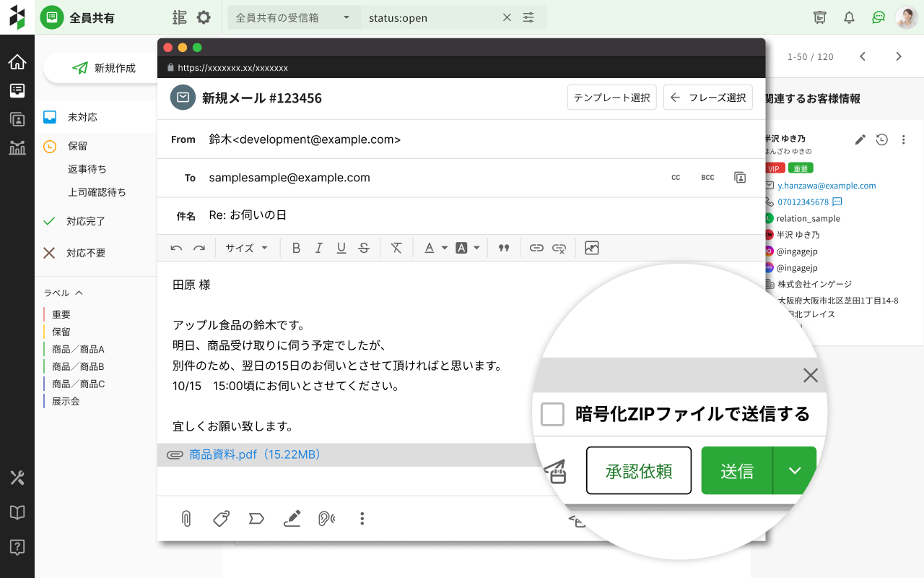This screenshot has height=578, width=924.
Task: Click the tag icon in bottom toolbar
Action: click(x=222, y=518)
